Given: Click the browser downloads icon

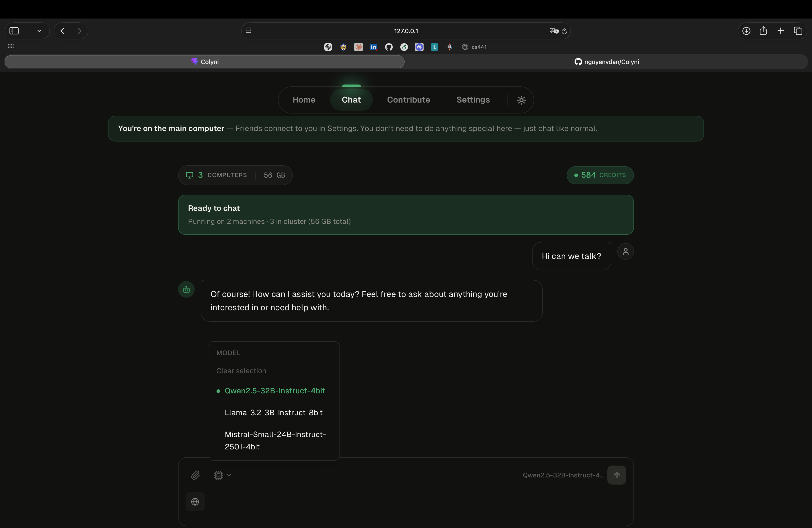Looking at the screenshot, I should [x=746, y=31].
